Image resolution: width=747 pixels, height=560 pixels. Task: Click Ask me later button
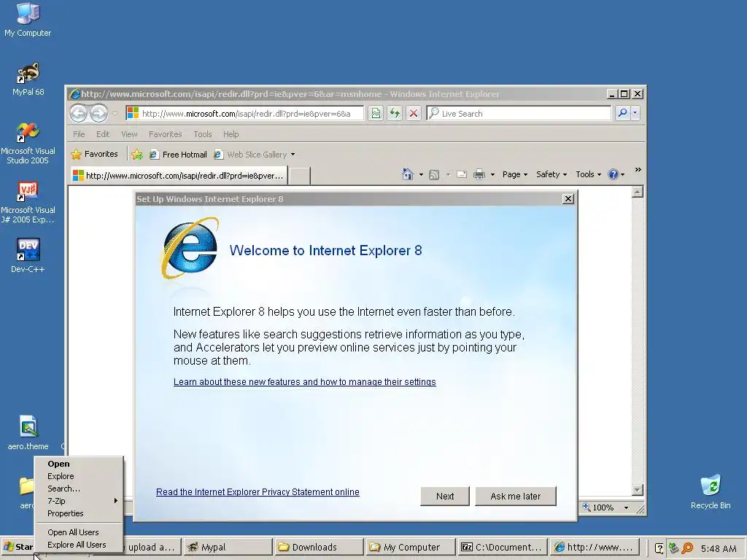click(x=516, y=496)
